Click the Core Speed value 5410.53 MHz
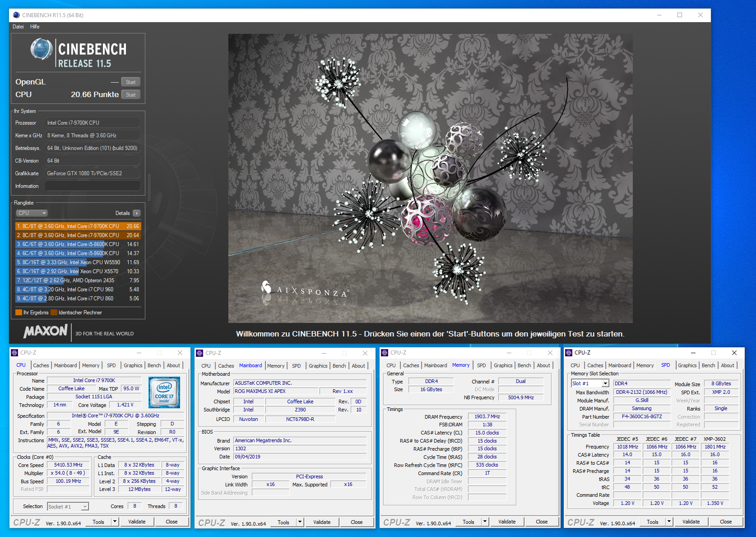Screen dimensions: 756x537 click(x=69, y=465)
